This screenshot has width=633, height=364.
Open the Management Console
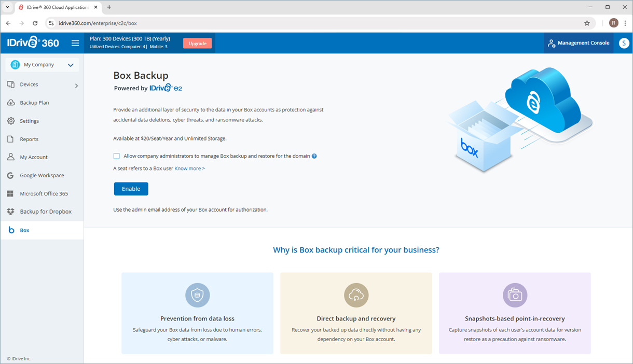point(579,43)
